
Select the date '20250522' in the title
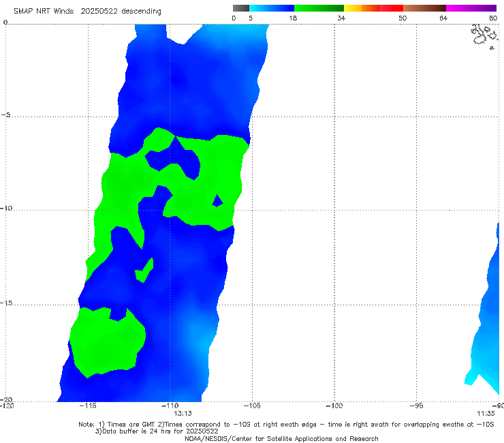pyautogui.click(x=99, y=11)
